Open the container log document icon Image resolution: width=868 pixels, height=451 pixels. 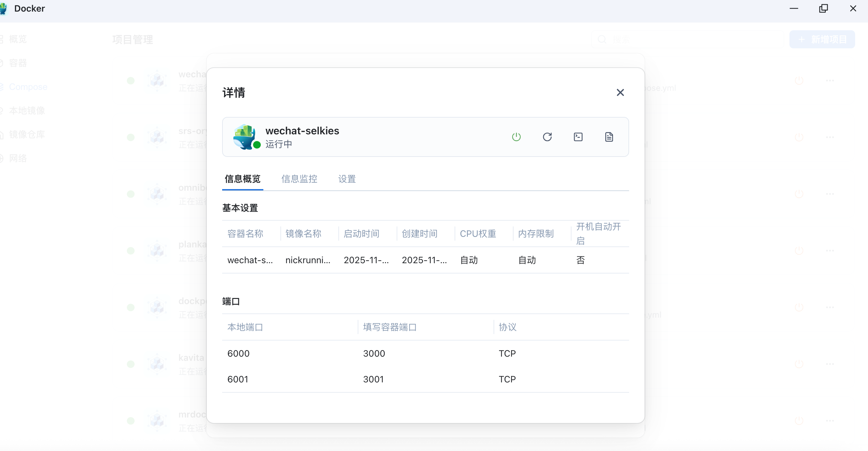(x=609, y=137)
